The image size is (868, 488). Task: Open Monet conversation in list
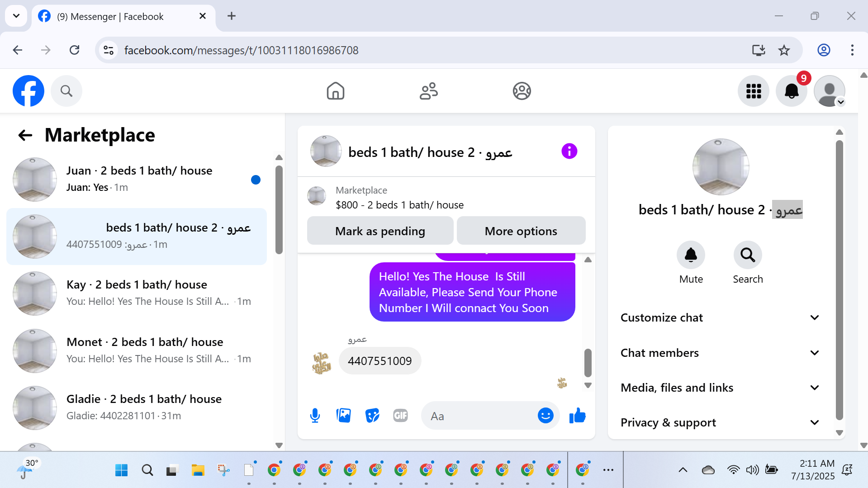(137, 351)
